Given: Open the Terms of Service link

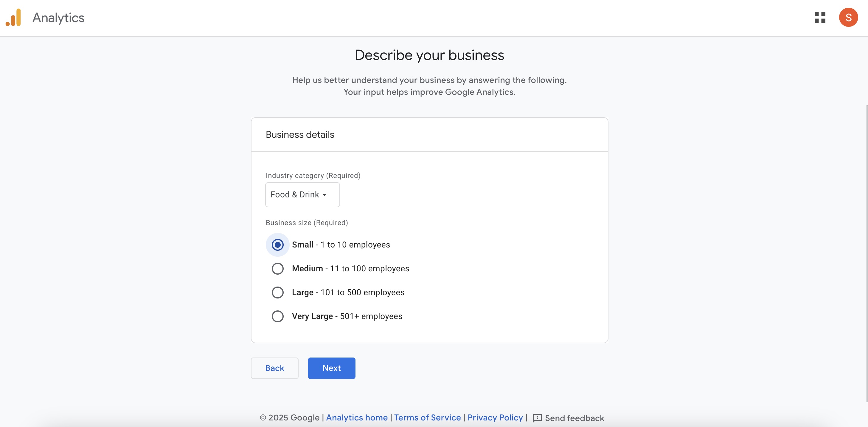Looking at the screenshot, I should [427, 417].
